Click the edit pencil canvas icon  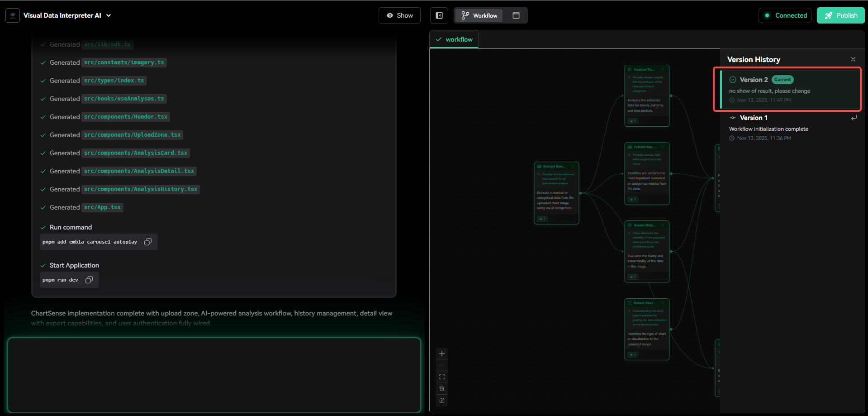tap(442, 401)
